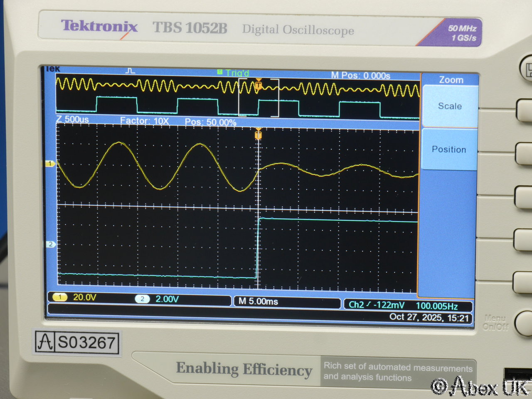Click the pulse waveform icon at top of screen
532x399 pixels.
tap(130, 71)
